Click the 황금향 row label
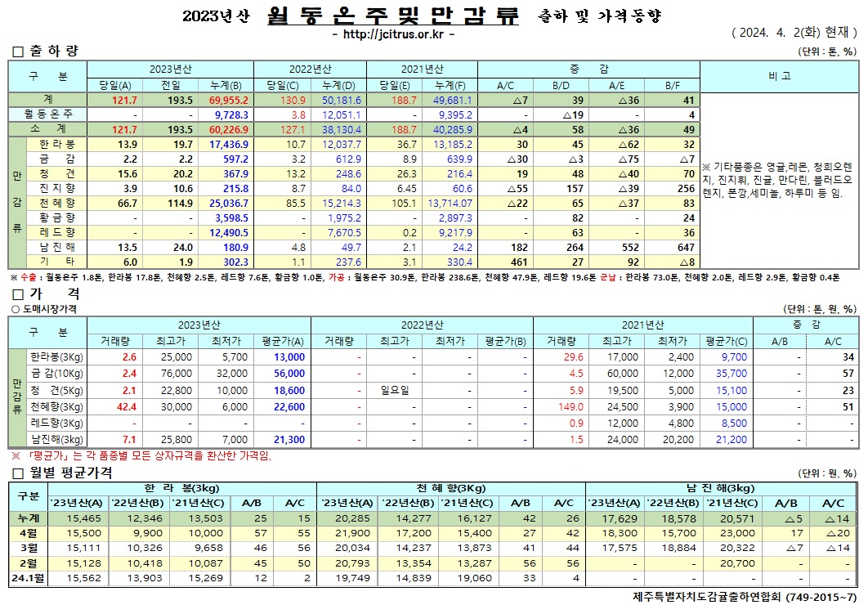Viewport: 868px width, 605px height. click(x=57, y=218)
